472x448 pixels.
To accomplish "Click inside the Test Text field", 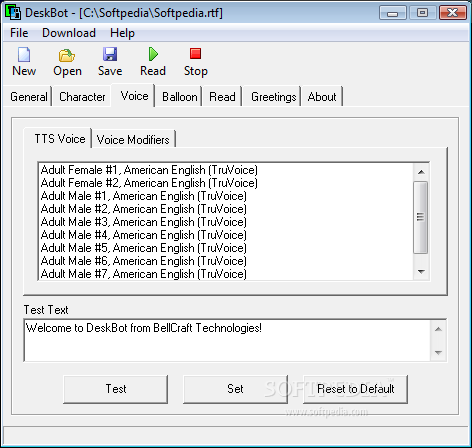I will tap(227, 340).
